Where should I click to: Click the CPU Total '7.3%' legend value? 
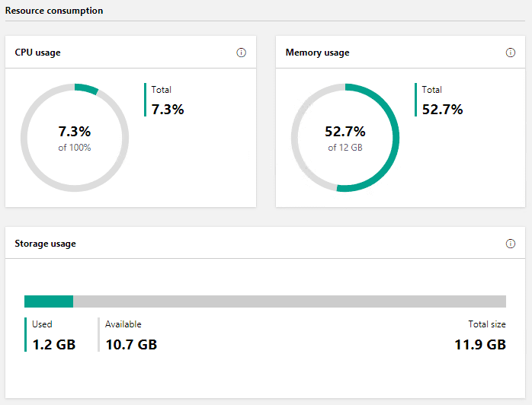pyautogui.click(x=168, y=109)
